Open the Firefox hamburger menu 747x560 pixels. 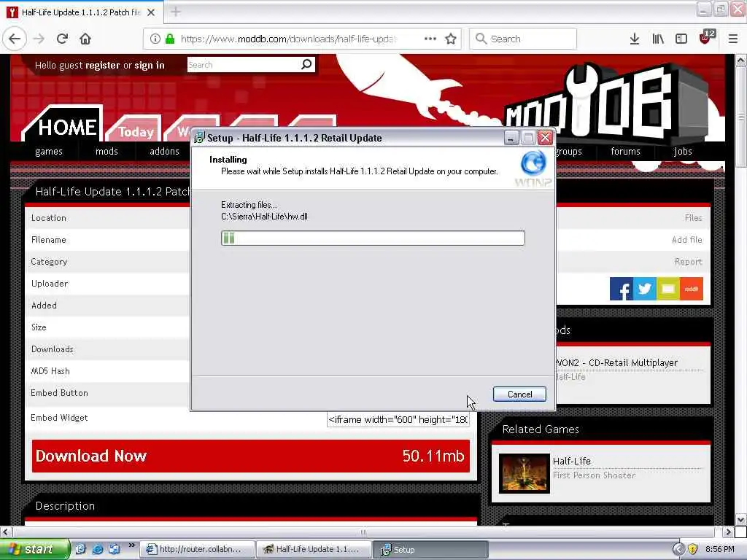coord(732,39)
